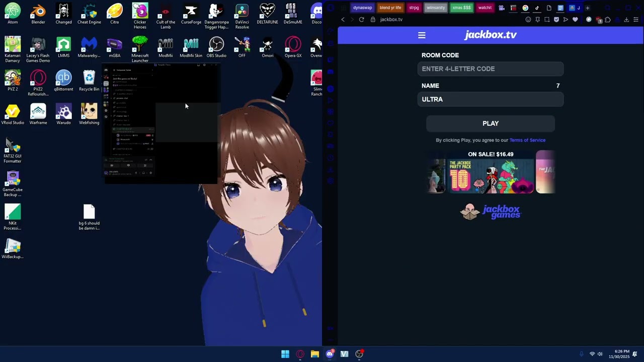
Task: Open browser extensions puzzle icon
Action: [x=608, y=20]
